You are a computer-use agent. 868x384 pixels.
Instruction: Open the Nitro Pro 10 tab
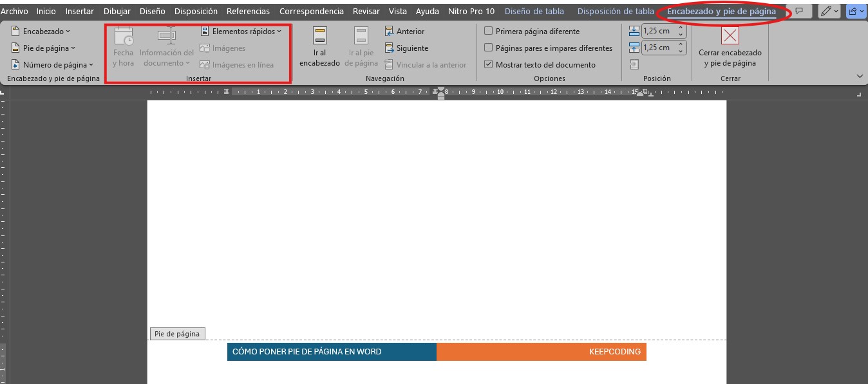pyautogui.click(x=471, y=12)
